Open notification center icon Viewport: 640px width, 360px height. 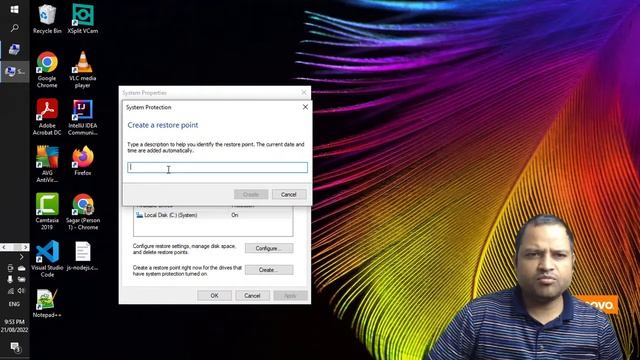pos(15,347)
